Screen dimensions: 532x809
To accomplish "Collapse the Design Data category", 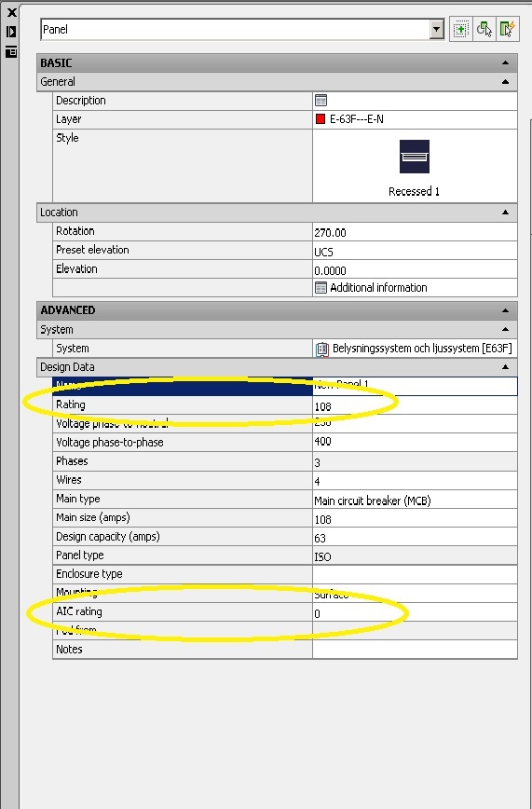I will click(505, 367).
